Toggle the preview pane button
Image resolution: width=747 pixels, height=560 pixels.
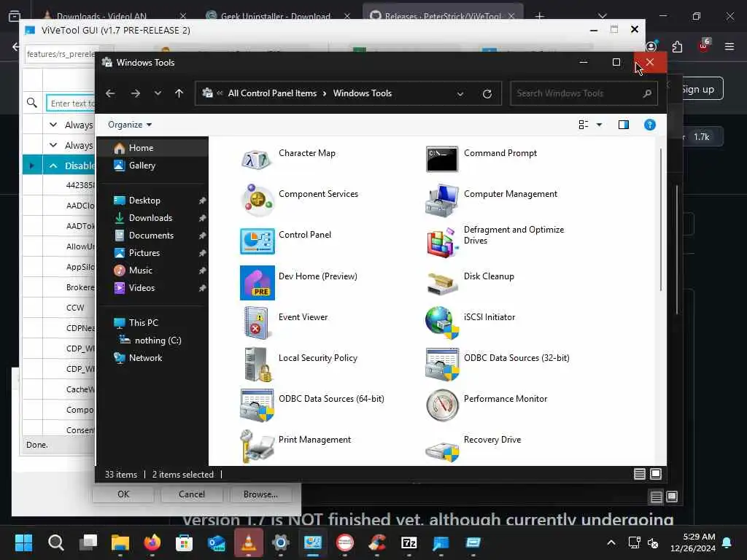click(x=623, y=125)
